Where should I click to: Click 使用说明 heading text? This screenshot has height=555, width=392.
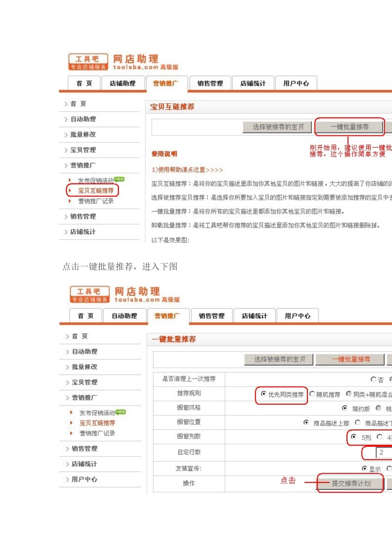[x=164, y=154]
